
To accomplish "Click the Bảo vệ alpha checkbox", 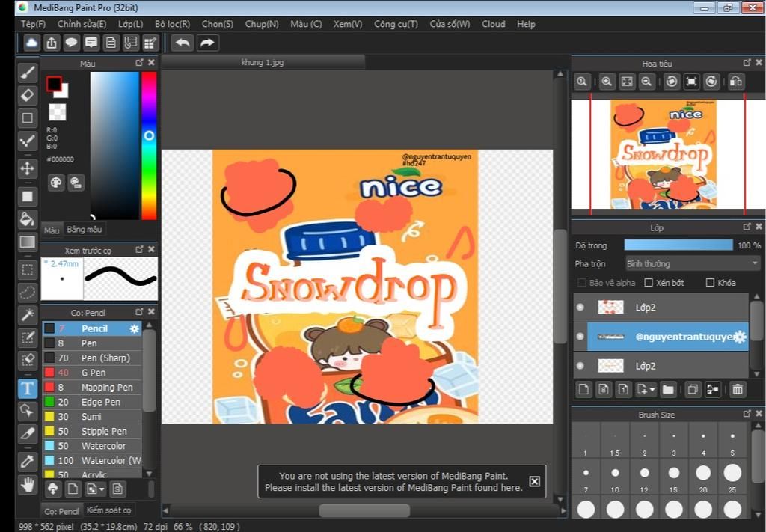I will tap(582, 282).
